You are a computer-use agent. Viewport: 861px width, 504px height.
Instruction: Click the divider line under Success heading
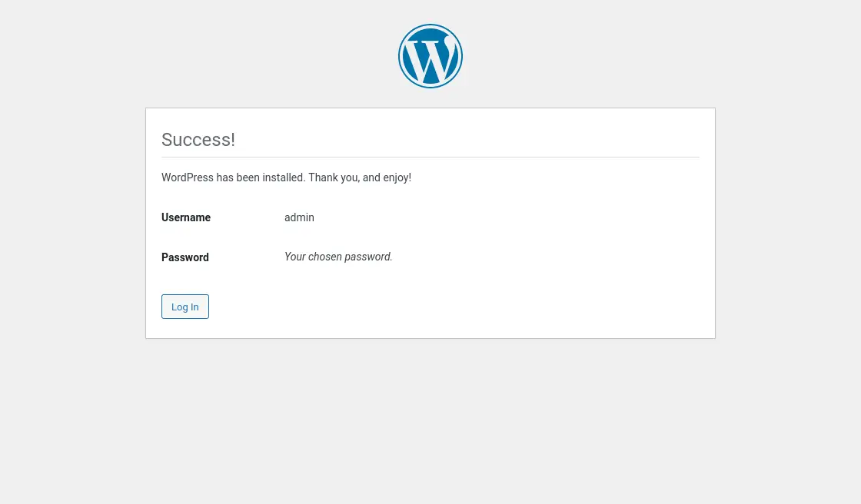pyautogui.click(x=430, y=157)
